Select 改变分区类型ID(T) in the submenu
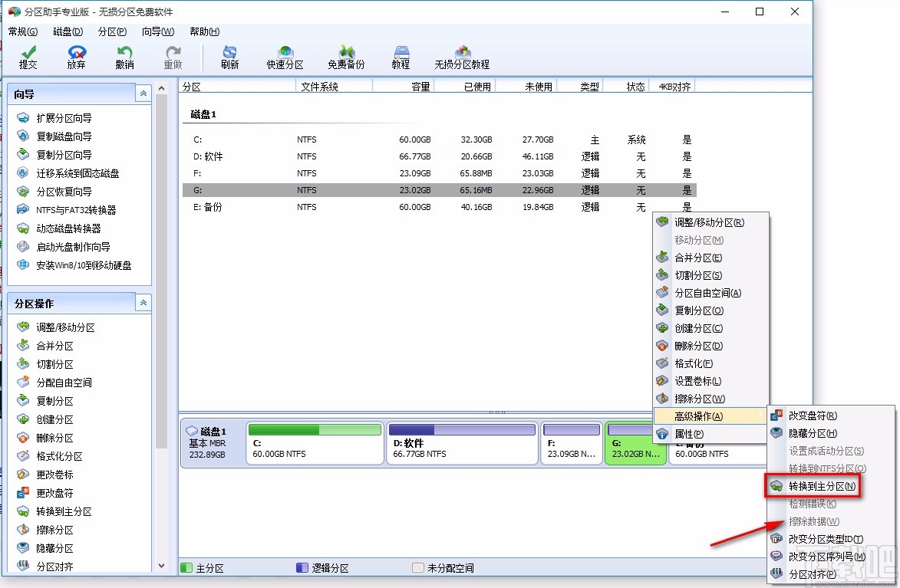 tap(830, 539)
